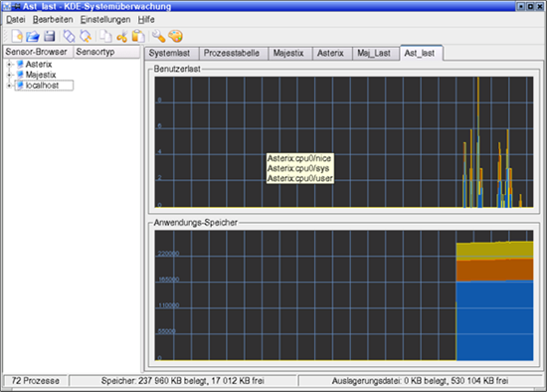Screen dimensions: 547x392
Task: Click the Sensor-Browser column header
Action: click(x=38, y=52)
